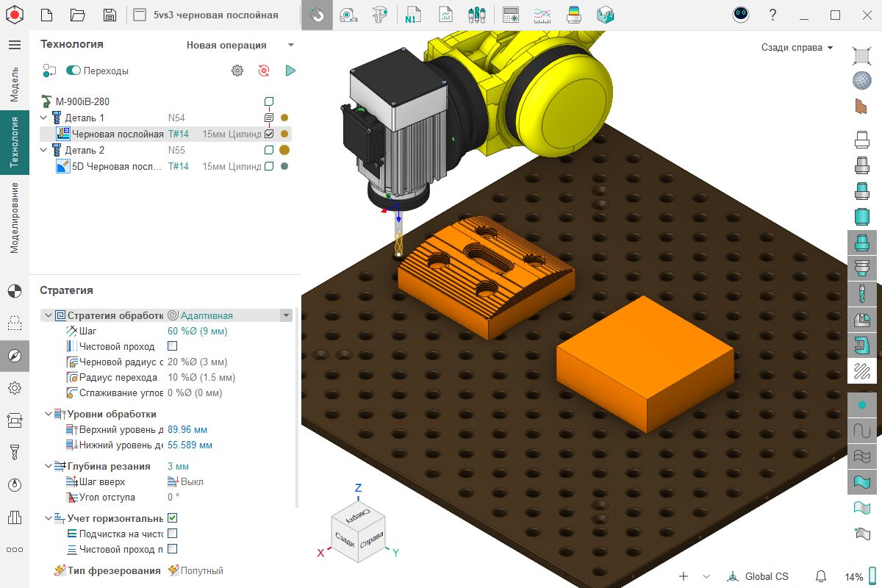
Task: Click the golden color dot for Деталь 2
Action: [284, 150]
